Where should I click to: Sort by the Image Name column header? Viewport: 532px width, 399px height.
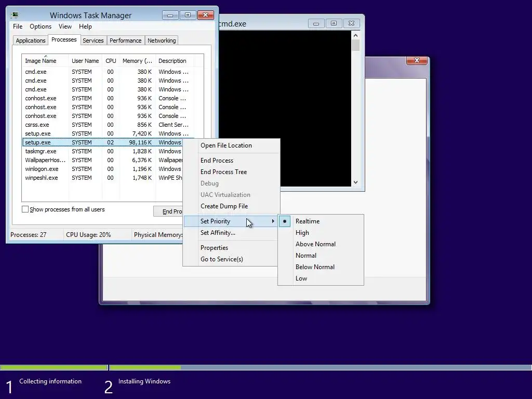[45, 61]
